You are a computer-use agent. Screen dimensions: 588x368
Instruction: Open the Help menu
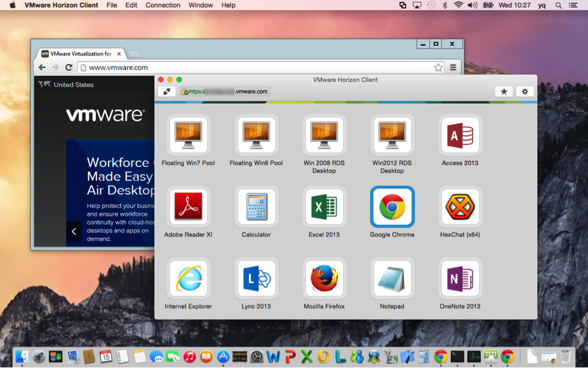coord(229,5)
